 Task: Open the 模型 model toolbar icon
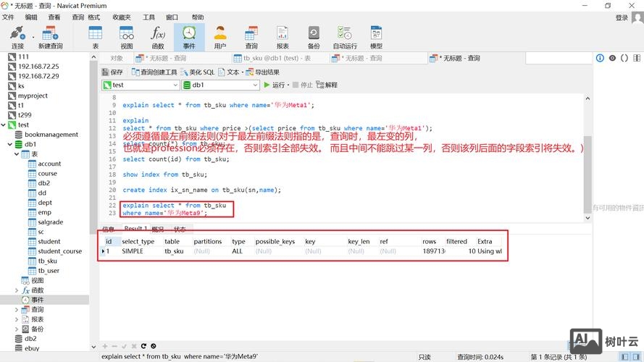(x=376, y=38)
